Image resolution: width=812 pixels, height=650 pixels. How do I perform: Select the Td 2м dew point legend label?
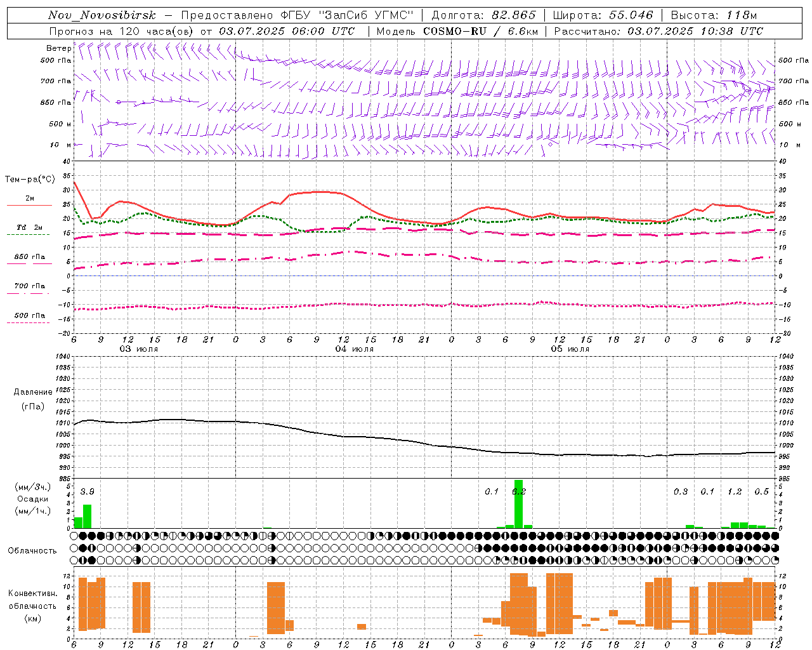29,227
